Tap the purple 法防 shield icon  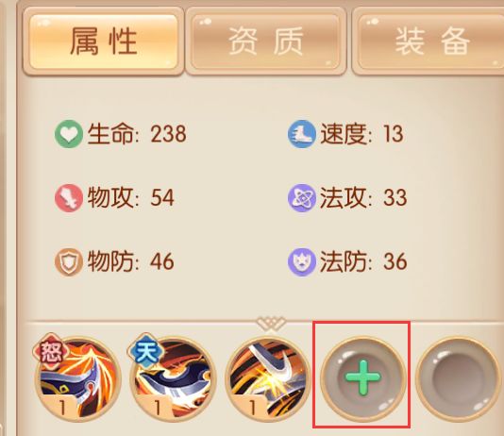pos(301,262)
